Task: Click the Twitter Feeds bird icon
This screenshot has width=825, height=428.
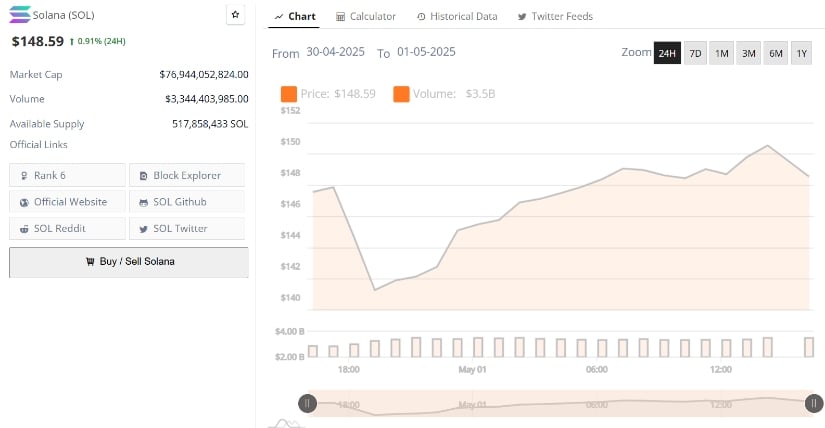Action: coord(522,17)
